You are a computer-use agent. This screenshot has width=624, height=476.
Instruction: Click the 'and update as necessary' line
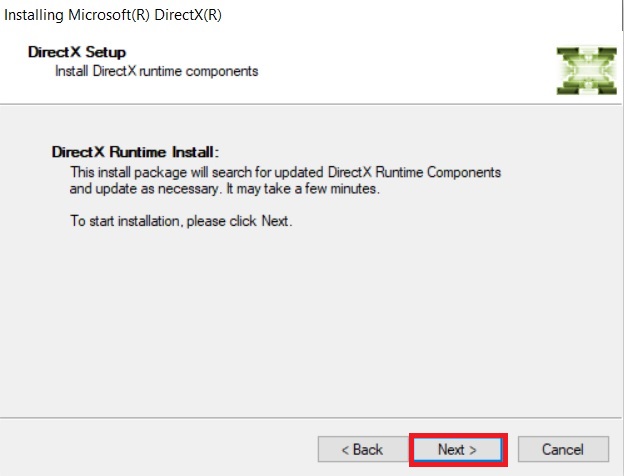(224, 189)
